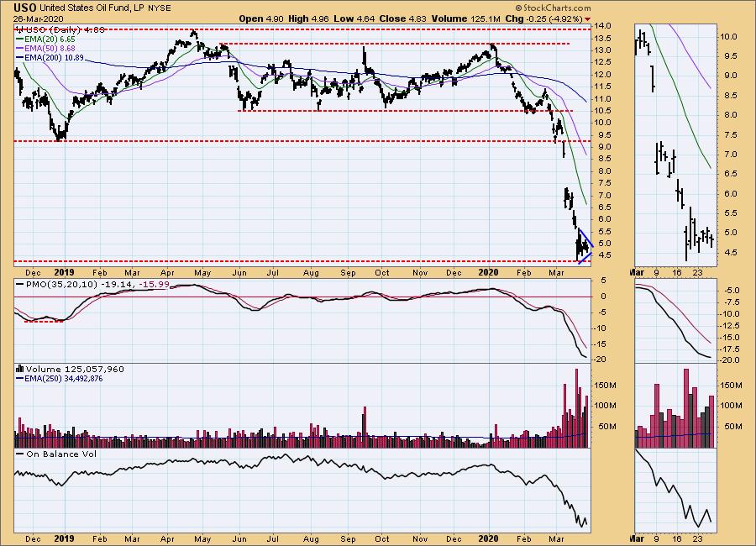This screenshot has width=756, height=546.
Task: Select the Close 4.83 value
Action: point(402,18)
